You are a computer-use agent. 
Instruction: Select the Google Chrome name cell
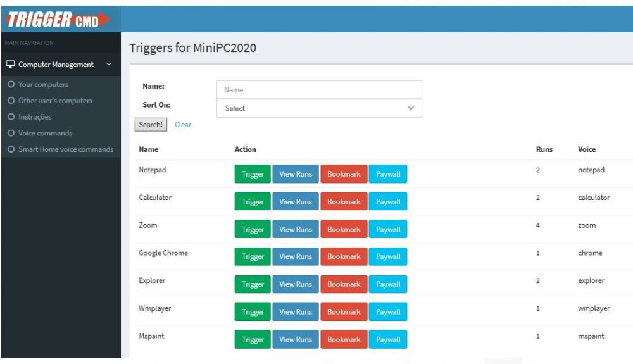[x=163, y=253]
